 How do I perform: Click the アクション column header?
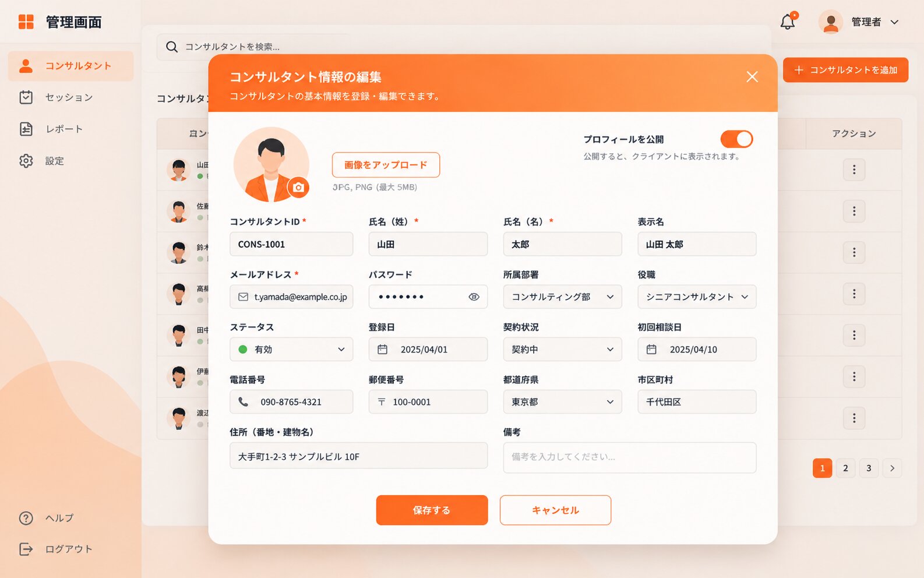click(854, 133)
